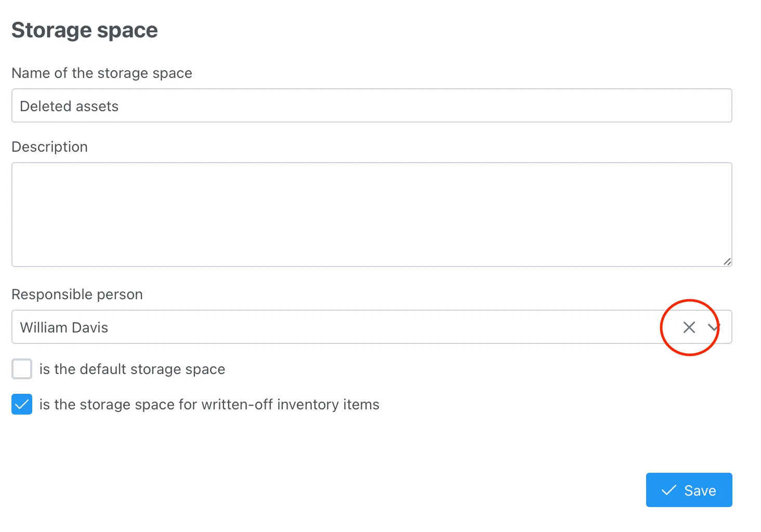Click the 'Responsible person' field label
The height and width of the screenshot is (532, 761).
coord(77,295)
